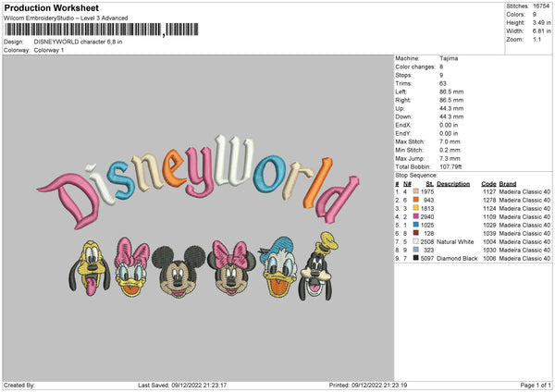
Task: Select the 'EndX:' label
Action: coord(403,125)
